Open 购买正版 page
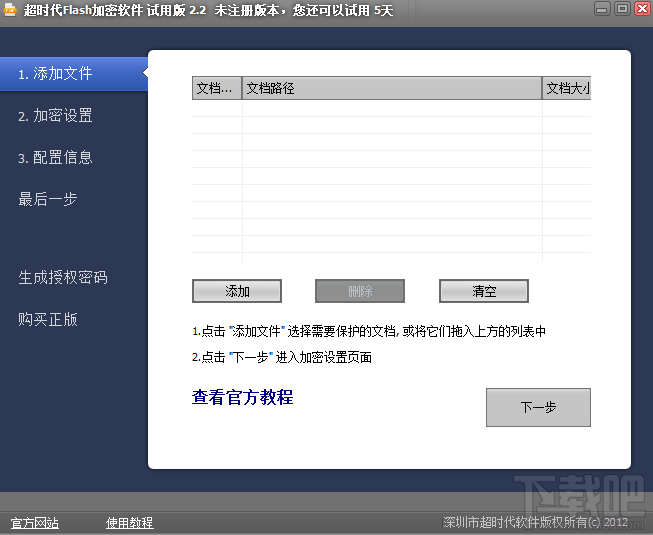653x535 pixels. point(47,320)
